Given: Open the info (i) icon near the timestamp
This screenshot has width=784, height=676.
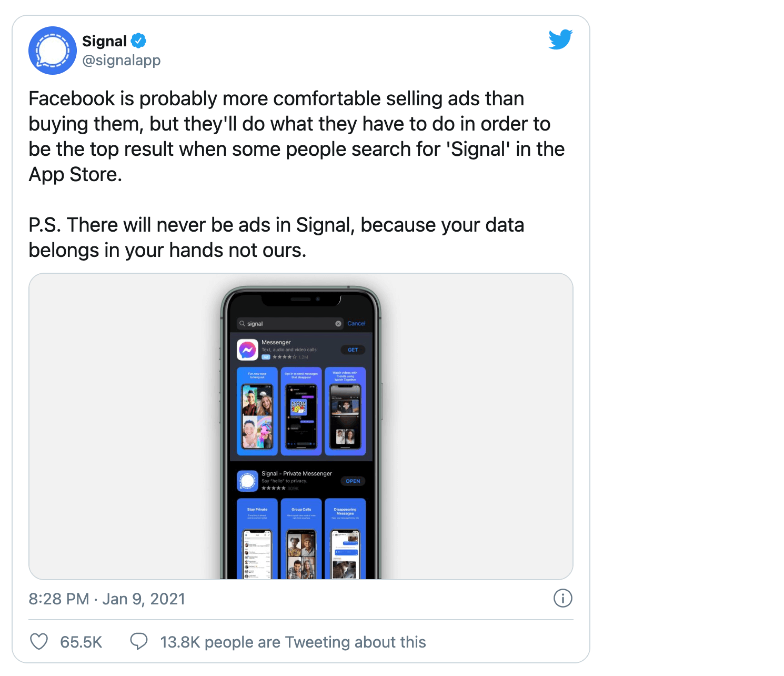Looking at the screenshot, I should pos(562,599).
